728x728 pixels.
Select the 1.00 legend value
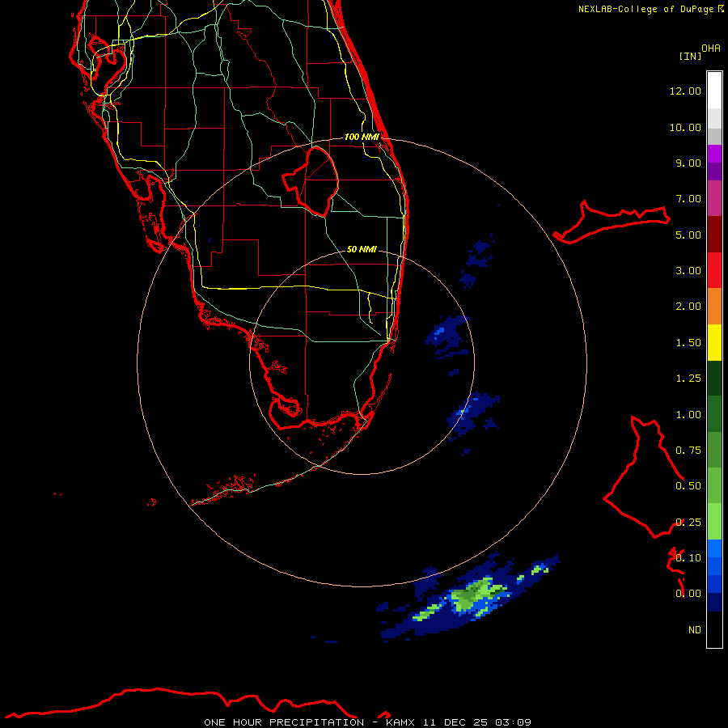click(x=688, y=415)
